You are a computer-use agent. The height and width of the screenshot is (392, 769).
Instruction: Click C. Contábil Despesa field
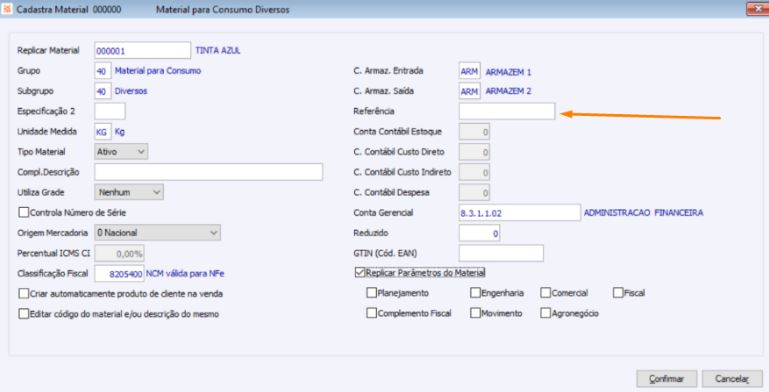[x=474, y=192]
